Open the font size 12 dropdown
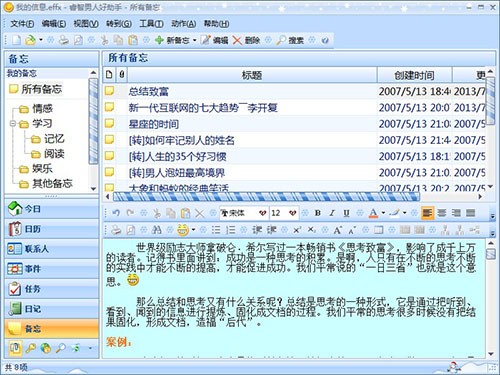 point(293,213)
